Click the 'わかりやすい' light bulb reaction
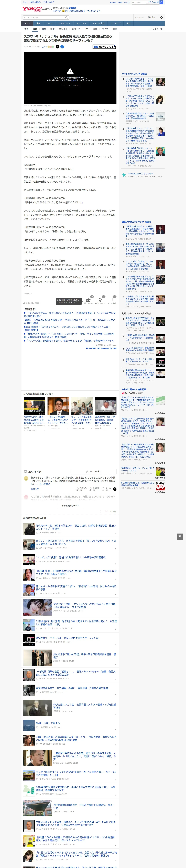This screenshot has height=868, width=186. point(100,300)
